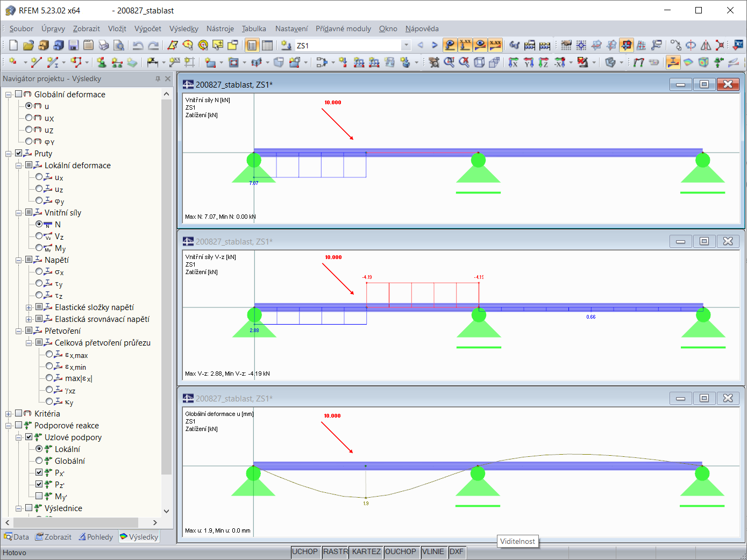Viewport: 747px width, 560px height.
Task: Toggle support reactions display icon in toolbar
Action: coord(718,62)
